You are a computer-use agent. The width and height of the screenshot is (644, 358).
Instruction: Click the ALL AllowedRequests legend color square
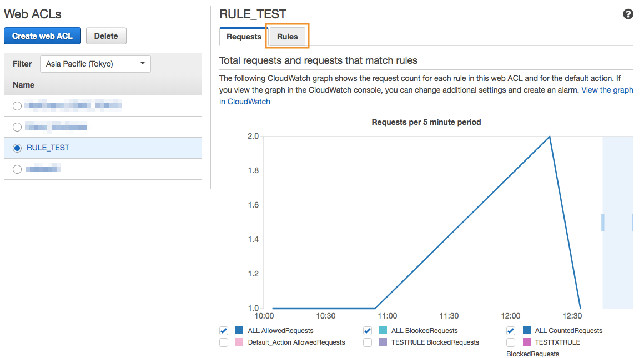239,331
